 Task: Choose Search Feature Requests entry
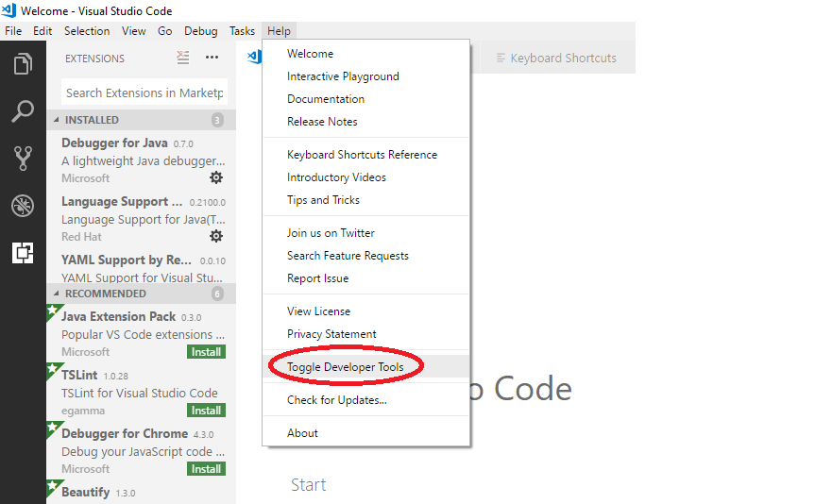[366, 256]
